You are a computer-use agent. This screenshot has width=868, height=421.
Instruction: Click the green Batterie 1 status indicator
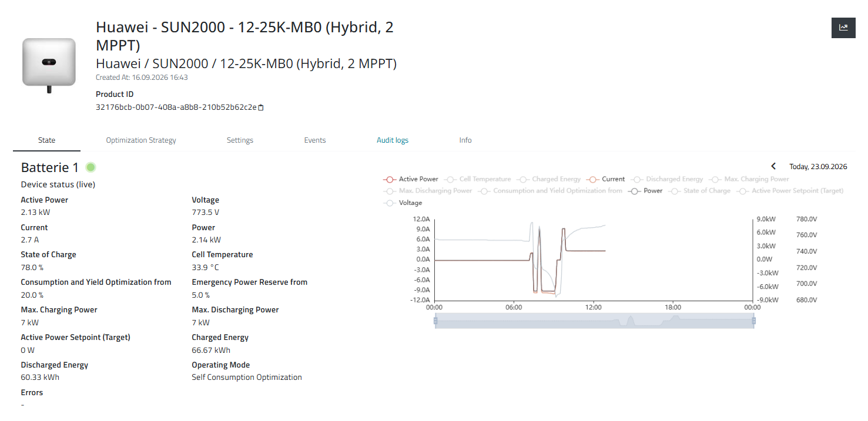[x=91, y=167]
